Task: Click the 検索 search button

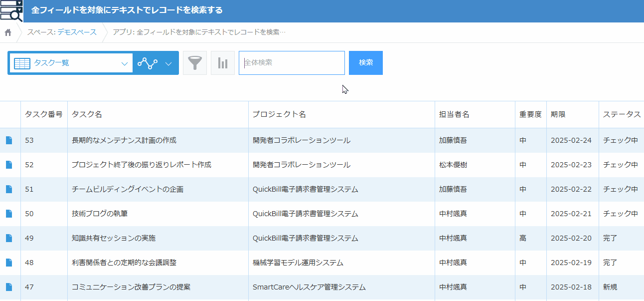Action: click(365, 63)
